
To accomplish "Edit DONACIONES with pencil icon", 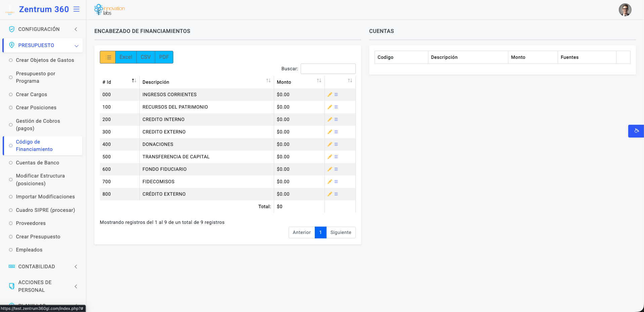I will point(330,144).
